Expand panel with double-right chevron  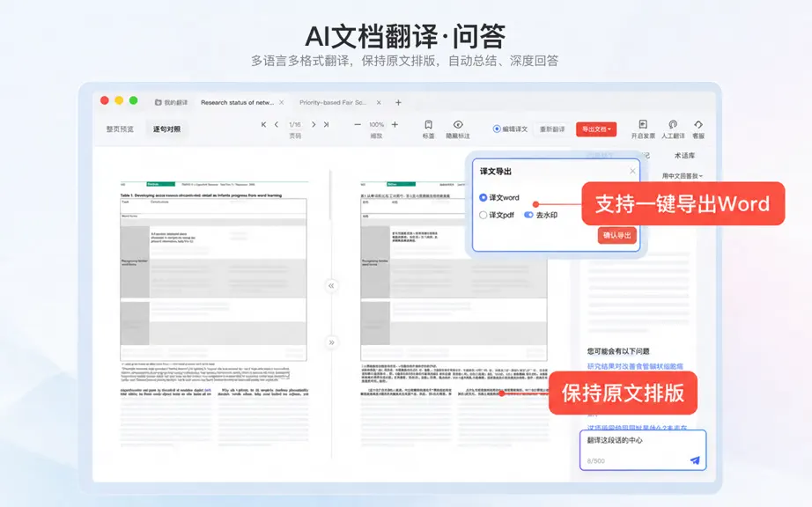click(331, 342)
